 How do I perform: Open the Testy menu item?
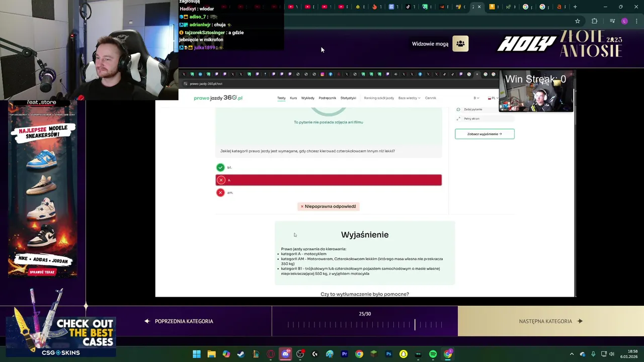(x=281, y=98)
